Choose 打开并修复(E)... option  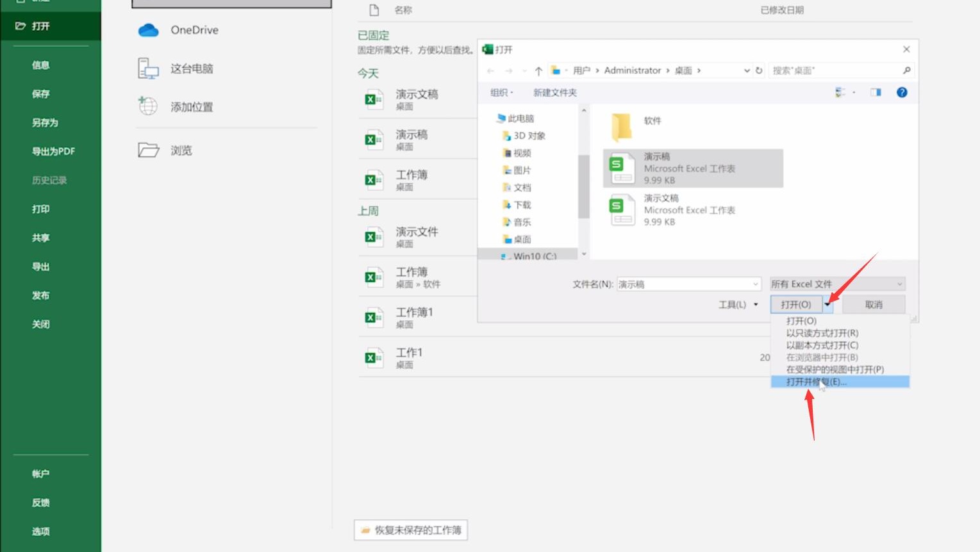[x=840, y=382]
